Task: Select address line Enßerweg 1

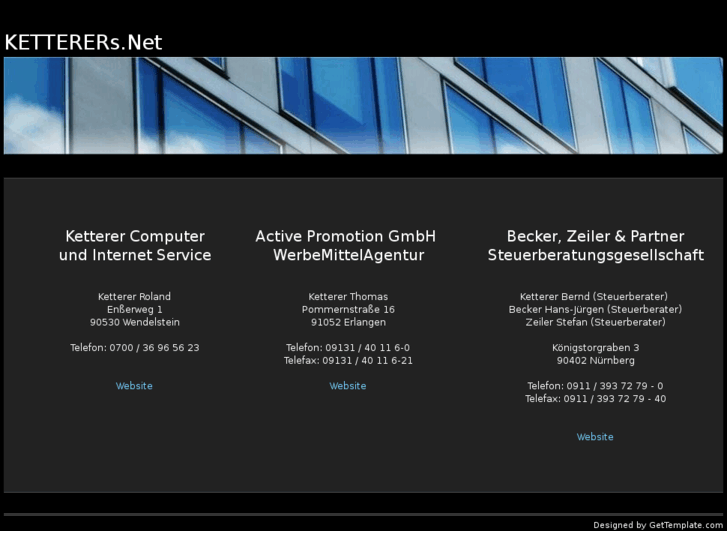Action: click(134, 309)
